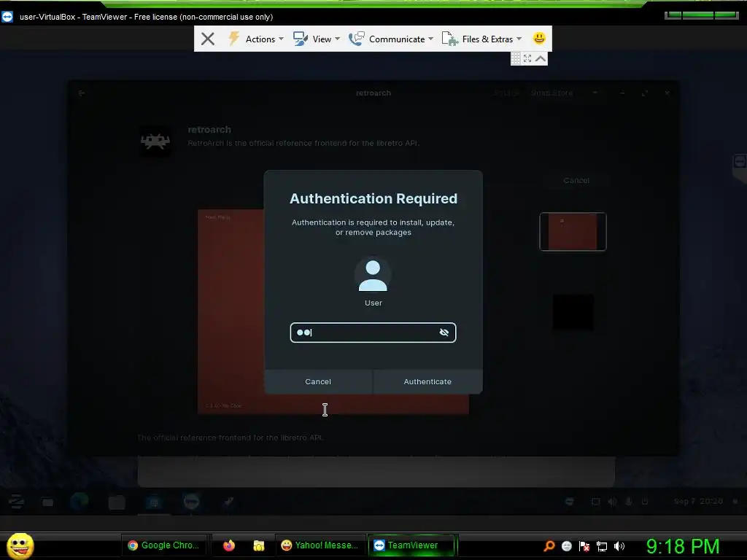Click the speaker volume tray icon
Image resolution: width=747 pixels, height=560 pixels.
coord(619,546)
